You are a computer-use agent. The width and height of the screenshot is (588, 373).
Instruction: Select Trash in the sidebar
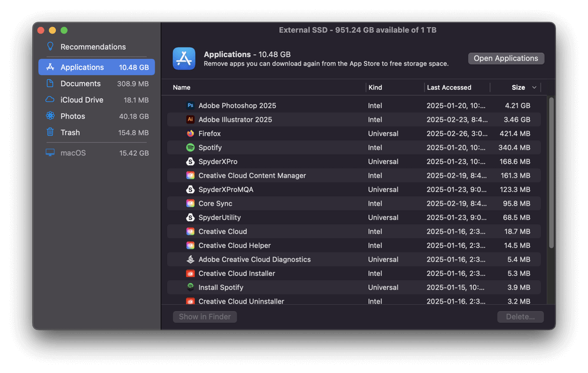pyautogui.click(x=70, y=133)
